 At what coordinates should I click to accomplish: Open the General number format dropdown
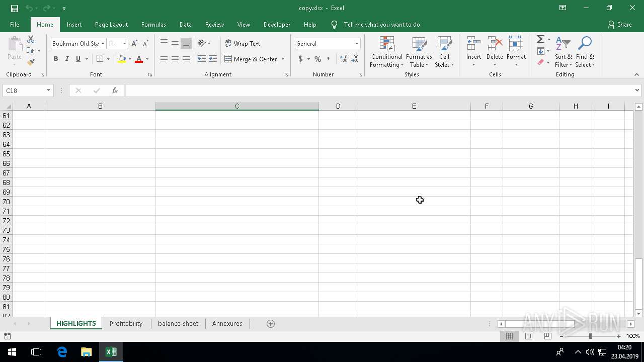357,44
